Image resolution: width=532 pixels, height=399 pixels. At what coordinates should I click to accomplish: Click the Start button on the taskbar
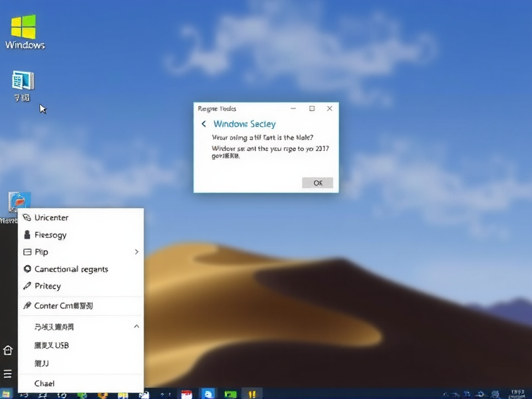click(7, 393)
